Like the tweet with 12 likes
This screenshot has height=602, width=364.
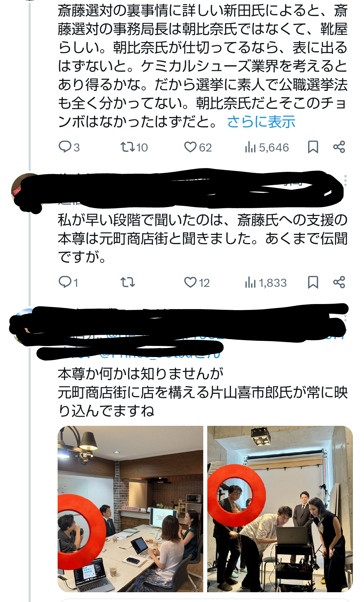(197, 282)
